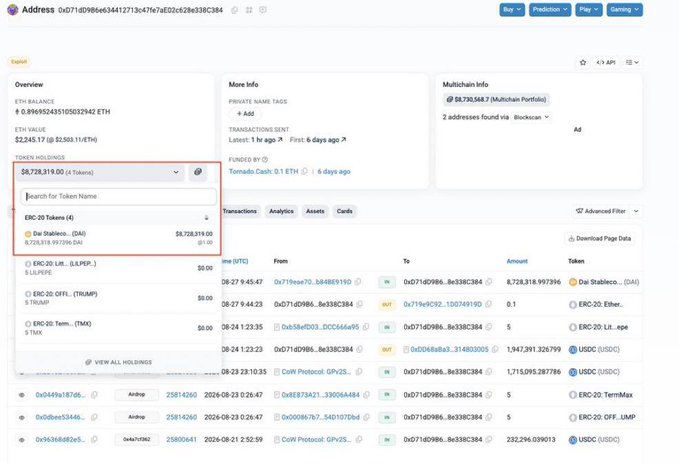Sort by Amount column header
The image size is (679, 463).
[517, 261]
